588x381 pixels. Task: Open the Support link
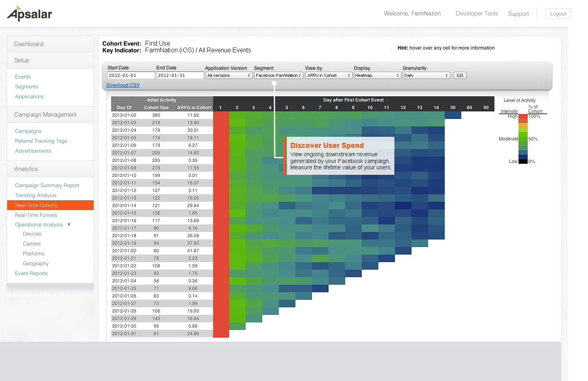point(518,14)
